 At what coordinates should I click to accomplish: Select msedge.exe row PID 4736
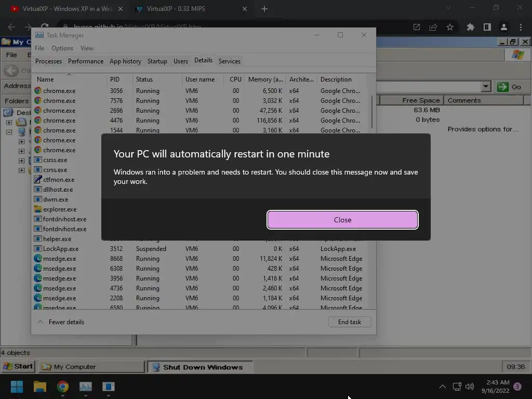click(200, 288)
